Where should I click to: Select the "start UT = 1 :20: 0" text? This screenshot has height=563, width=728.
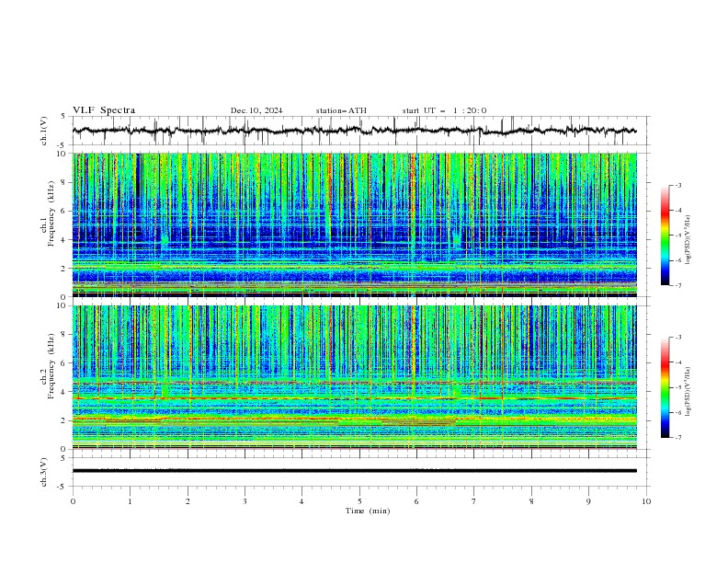444,110
